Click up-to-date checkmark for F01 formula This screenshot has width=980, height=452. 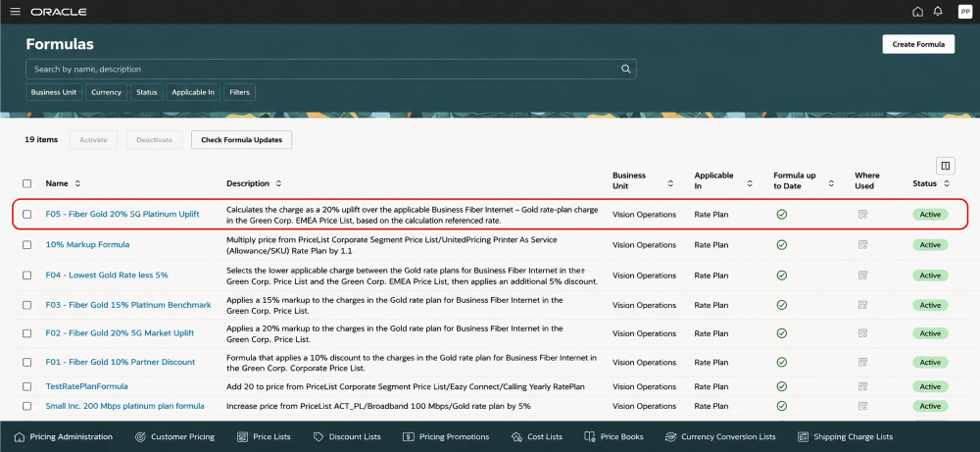[x=781, y=362]
